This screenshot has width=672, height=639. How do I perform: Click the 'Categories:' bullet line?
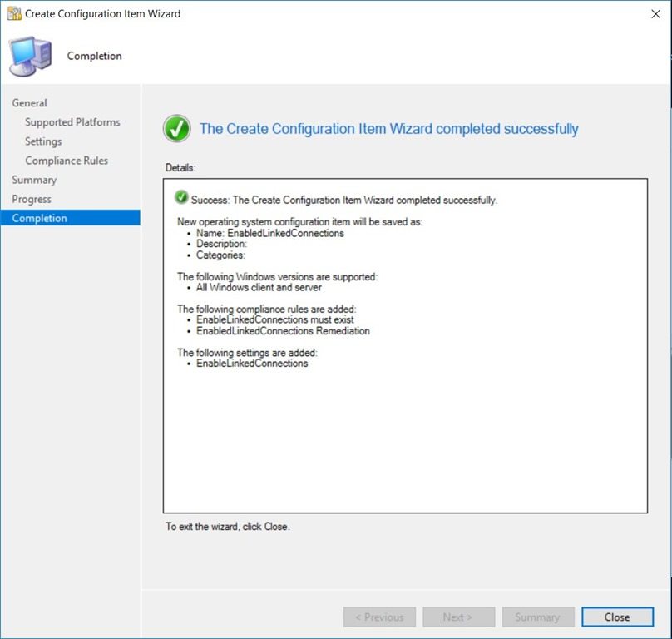[x=220, y=255]
